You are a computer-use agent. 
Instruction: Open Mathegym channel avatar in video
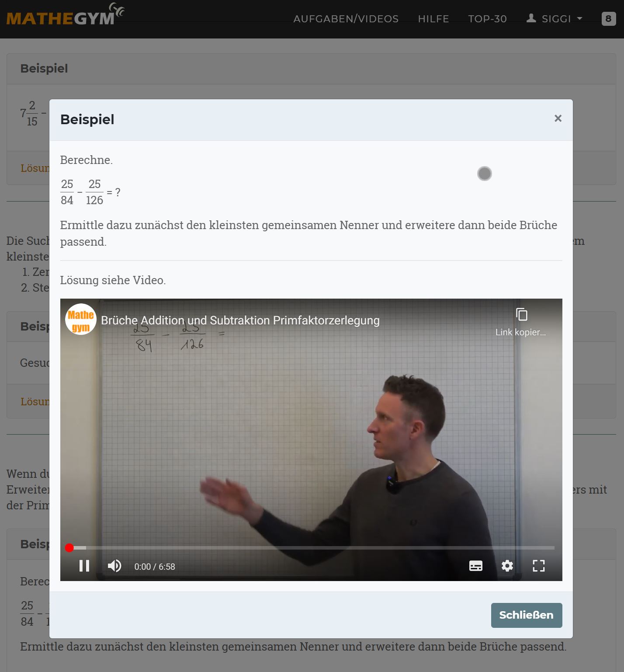[81, 320]
